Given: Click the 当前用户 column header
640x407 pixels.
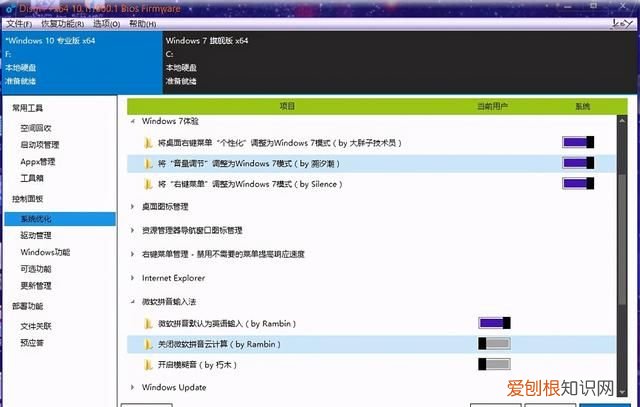Looking at the screenshot, I should [492, 107].
